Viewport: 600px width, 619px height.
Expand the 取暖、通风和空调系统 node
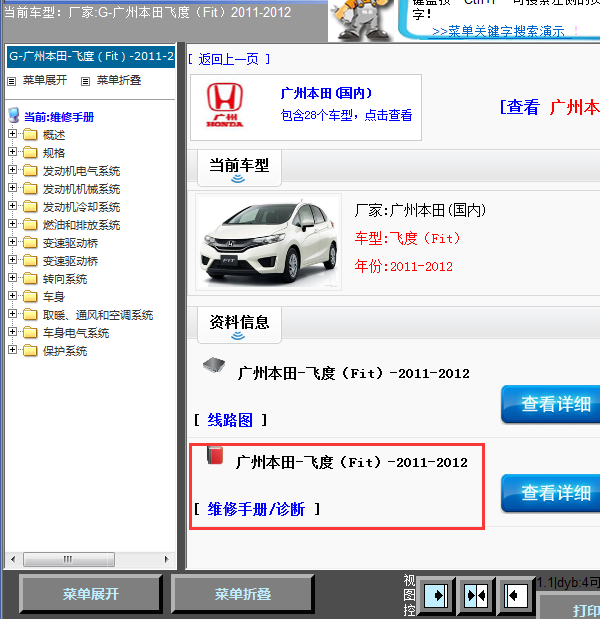[x=12, y=314]
